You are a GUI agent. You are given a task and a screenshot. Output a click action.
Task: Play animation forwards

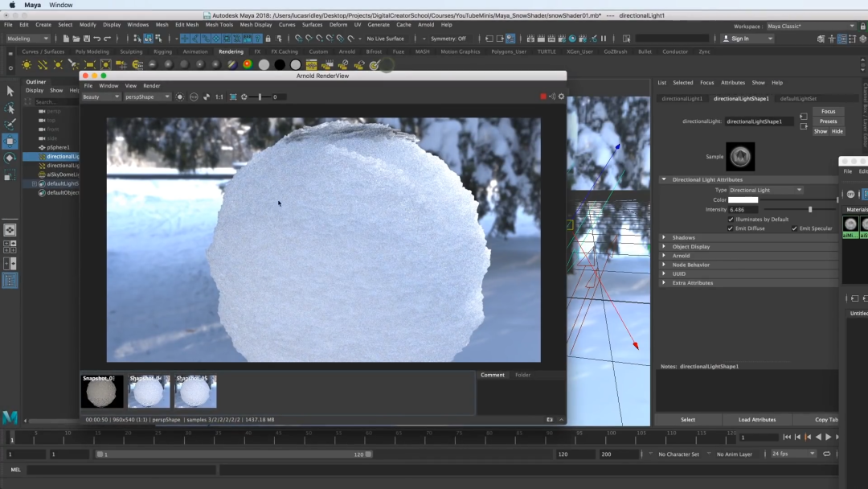tap(829, 437)
